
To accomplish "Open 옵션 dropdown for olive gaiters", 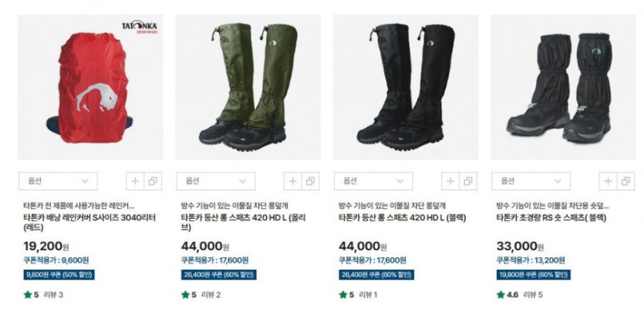I will pyautogui.click(x=216, y=181).
